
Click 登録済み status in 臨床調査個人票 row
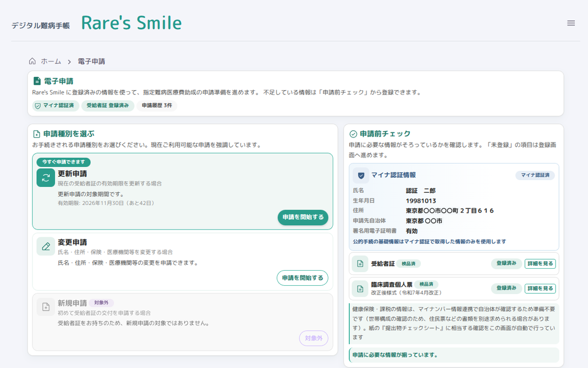507,288
